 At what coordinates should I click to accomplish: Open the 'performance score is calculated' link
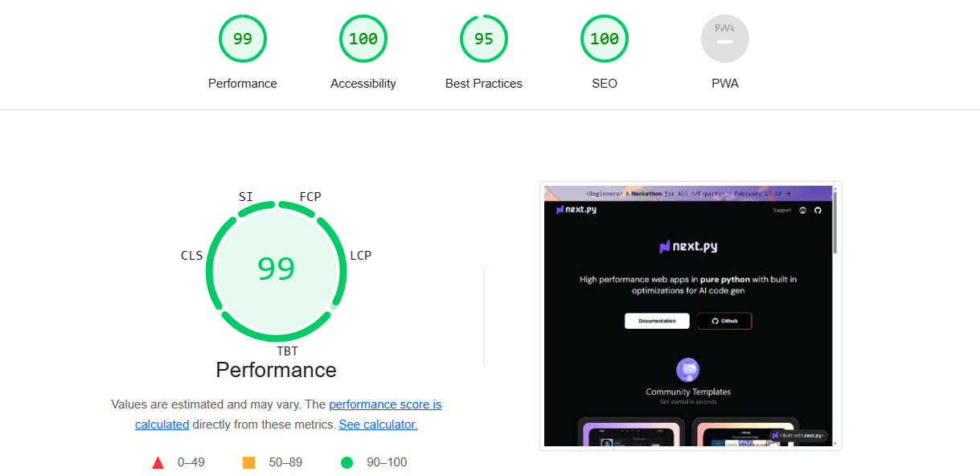coord(288,414)
